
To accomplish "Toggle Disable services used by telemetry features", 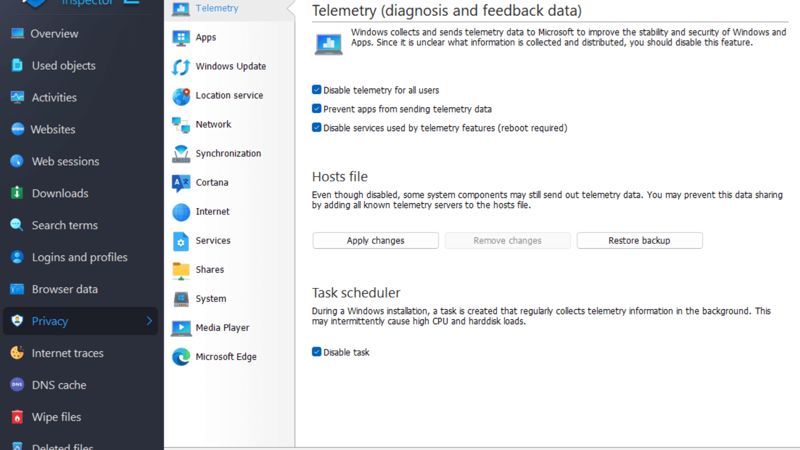I will tap(316, 128).
